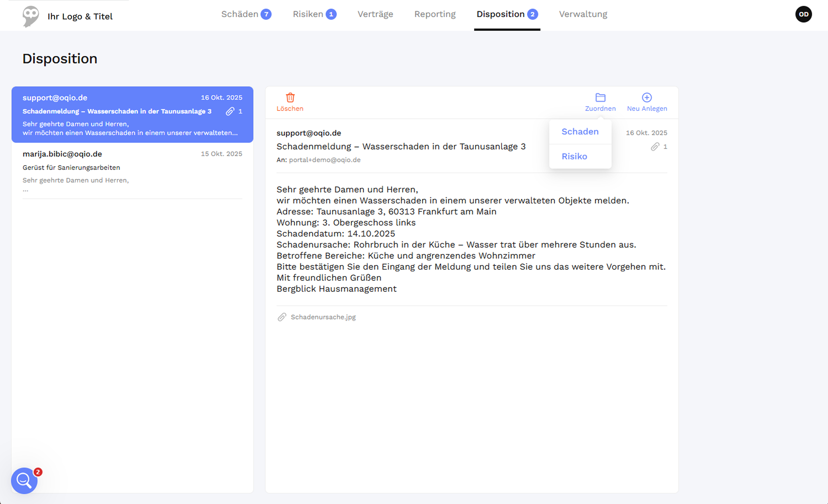
Task: Choose Risiko in the assign dropdown
Action: (574, 156)
